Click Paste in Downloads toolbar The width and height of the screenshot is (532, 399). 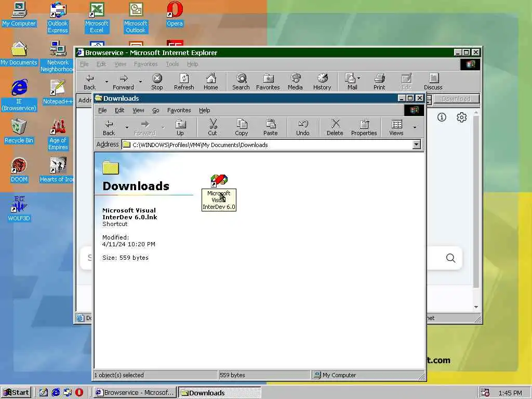coord(270,128)
